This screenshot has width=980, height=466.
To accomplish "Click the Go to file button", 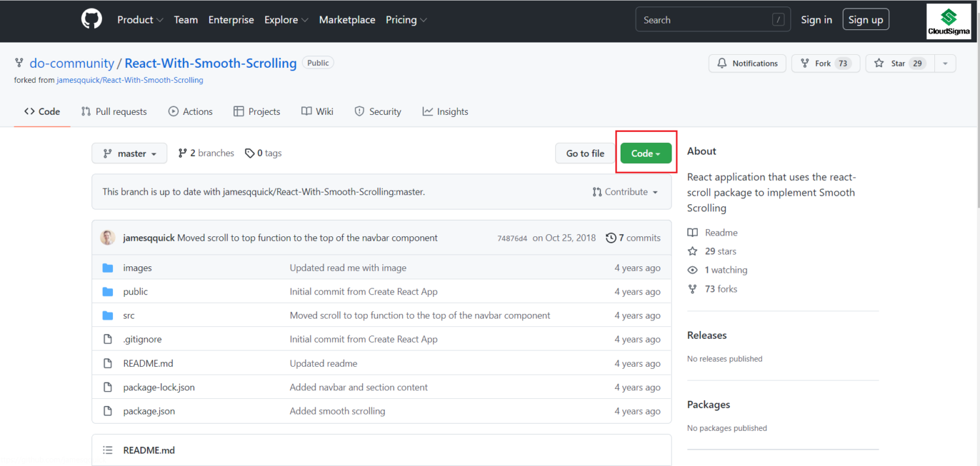I will click(585, 153).
